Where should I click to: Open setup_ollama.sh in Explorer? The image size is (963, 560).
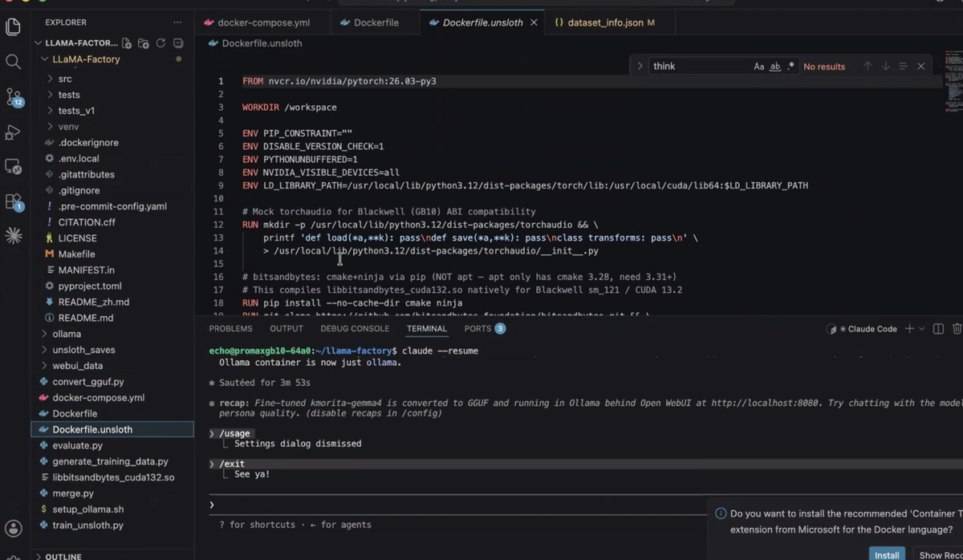tap(88, 509)
